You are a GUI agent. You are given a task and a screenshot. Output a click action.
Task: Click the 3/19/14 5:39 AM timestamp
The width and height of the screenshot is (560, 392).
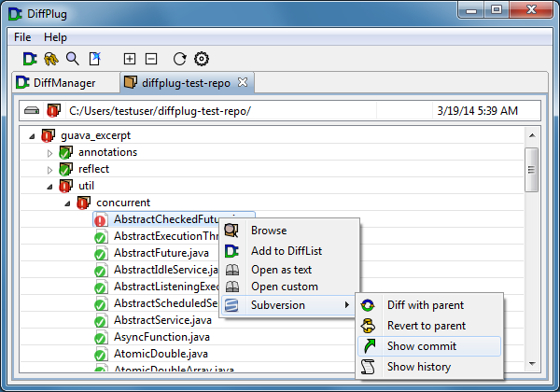pos(478,111)
